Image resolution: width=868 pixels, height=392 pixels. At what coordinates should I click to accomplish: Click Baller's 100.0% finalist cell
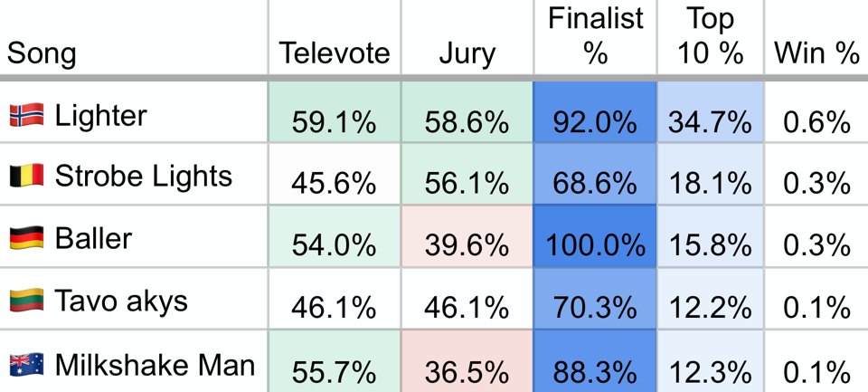(x=595, y=237)
